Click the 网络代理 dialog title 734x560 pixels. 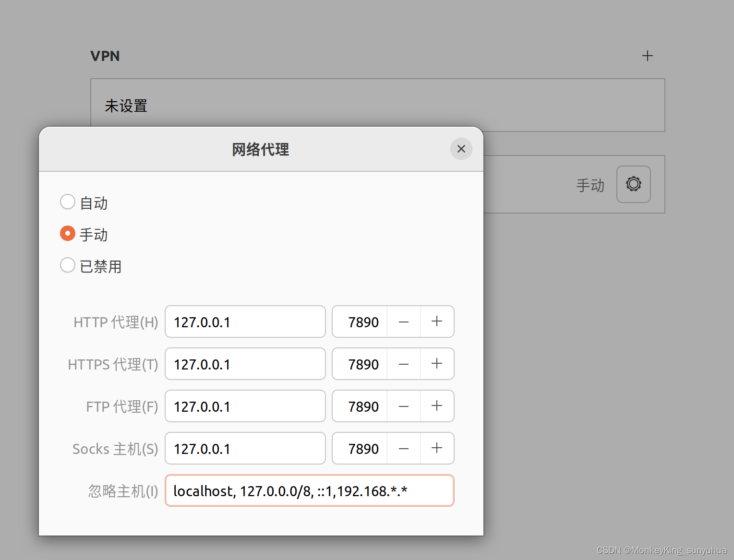point(260,149)
